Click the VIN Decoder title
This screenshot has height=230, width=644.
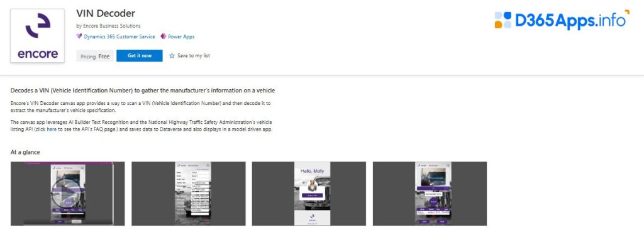(106, 14)
